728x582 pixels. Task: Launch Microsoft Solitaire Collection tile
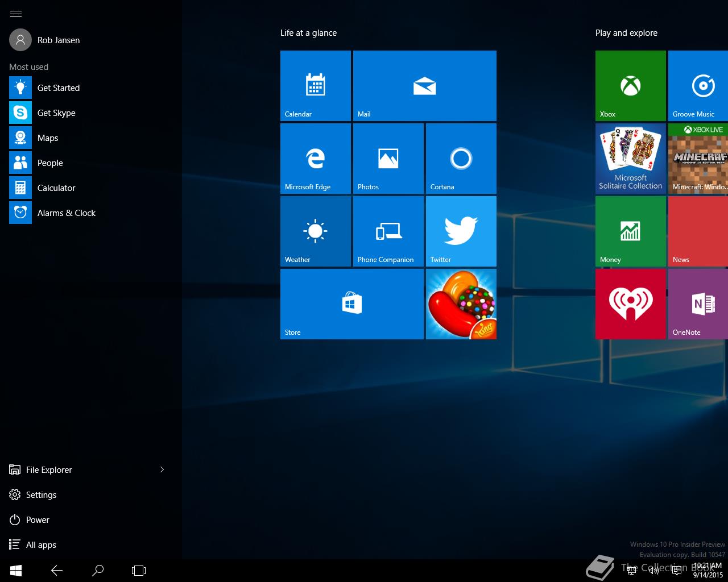coord(631,159)
